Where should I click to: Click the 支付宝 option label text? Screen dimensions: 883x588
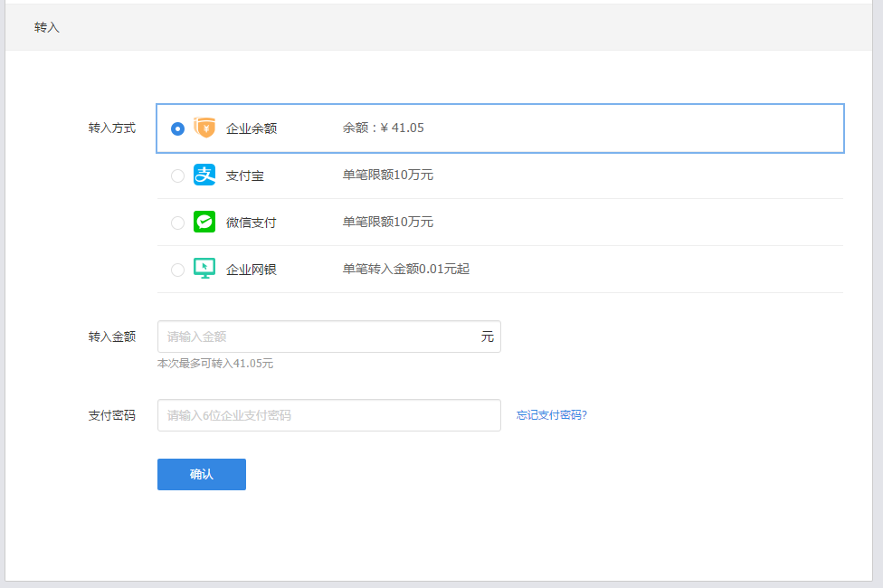(245, 175)
